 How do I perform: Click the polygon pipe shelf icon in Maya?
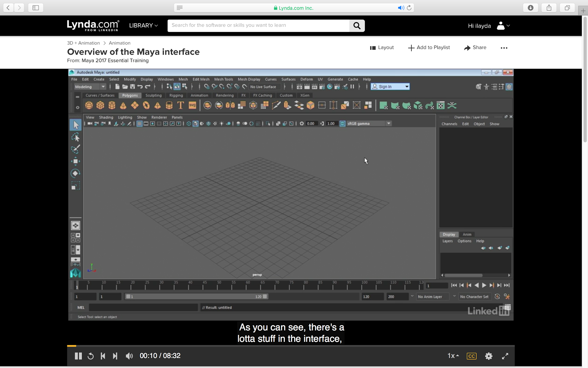169,106
